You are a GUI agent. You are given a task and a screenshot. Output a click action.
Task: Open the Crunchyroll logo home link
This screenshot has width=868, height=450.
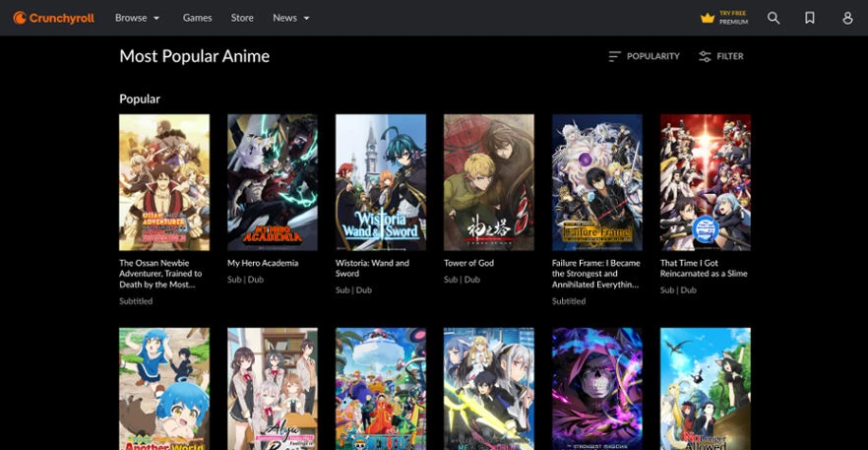[54, 19]
